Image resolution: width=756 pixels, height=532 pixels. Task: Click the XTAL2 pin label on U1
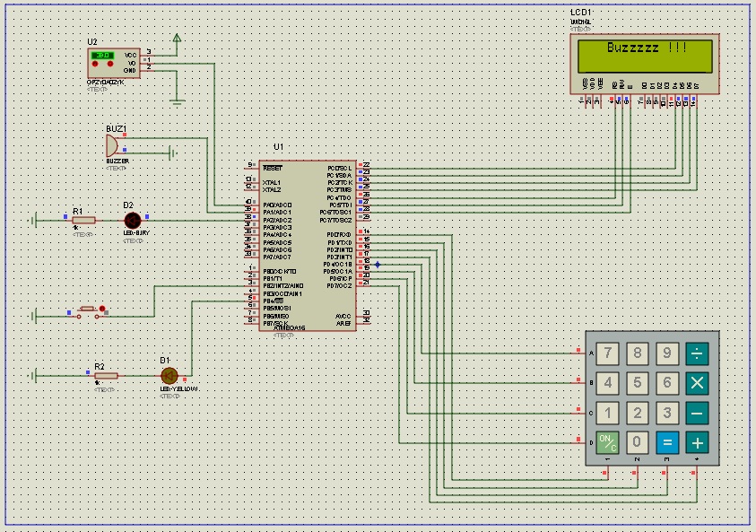(x=272, y=190)
